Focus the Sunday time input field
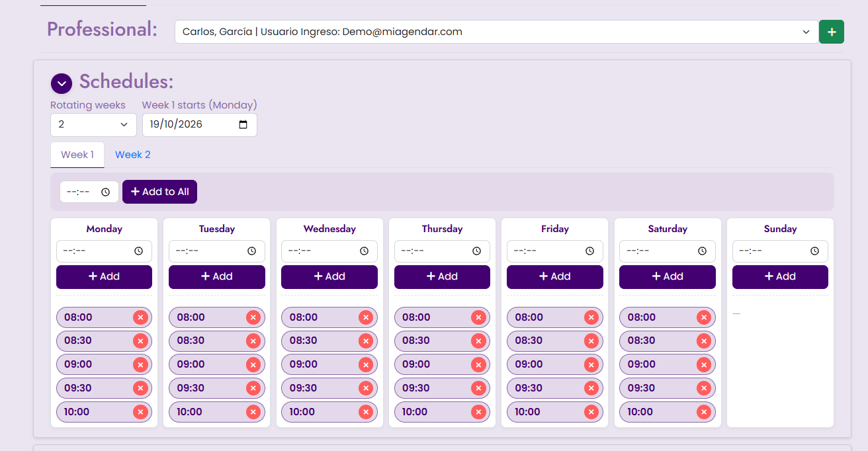 click(780, 251)
